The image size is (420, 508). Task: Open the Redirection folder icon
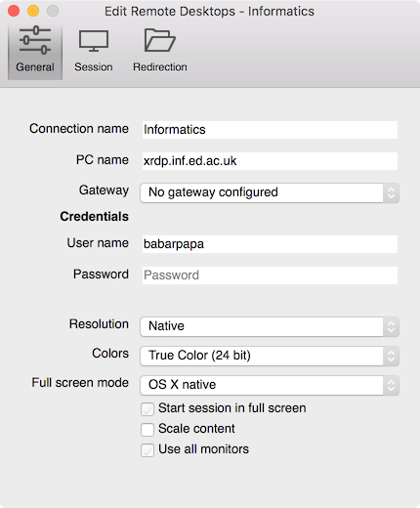coord(160,40)
